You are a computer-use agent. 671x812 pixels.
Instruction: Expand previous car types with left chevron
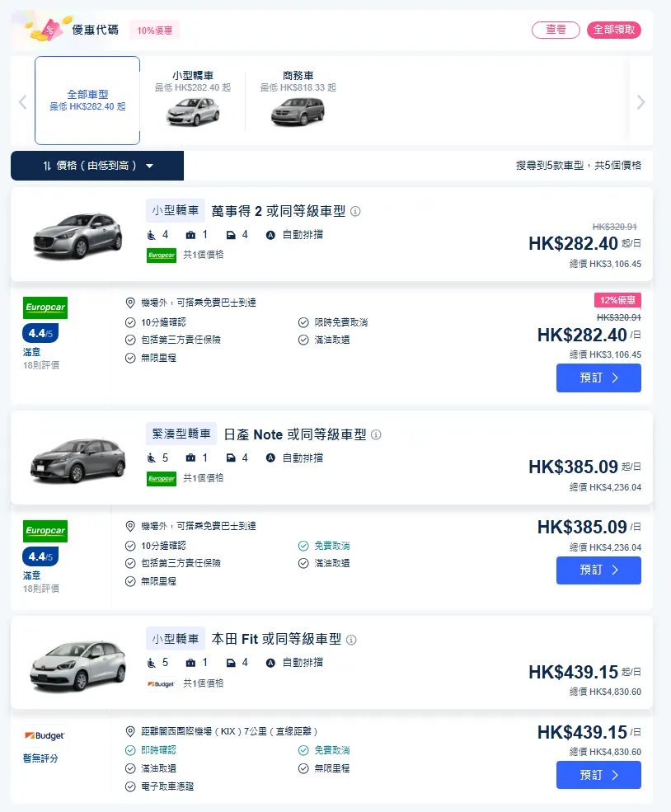point(22,101)
